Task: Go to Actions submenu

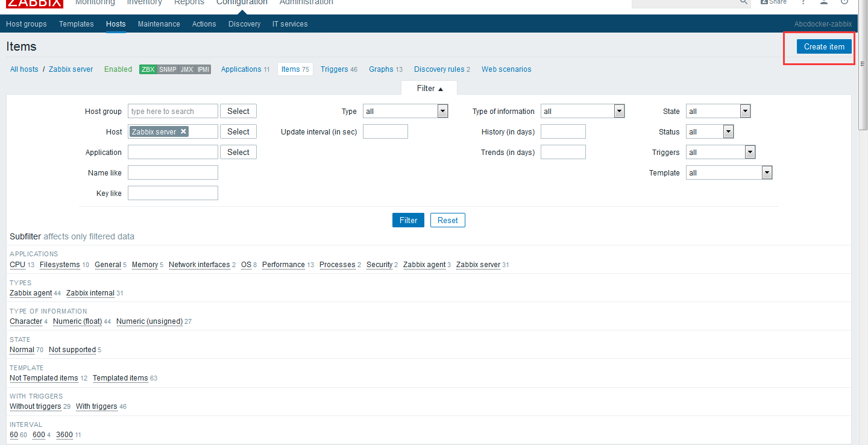Action: pyautogui.click(x=204, y=24)
